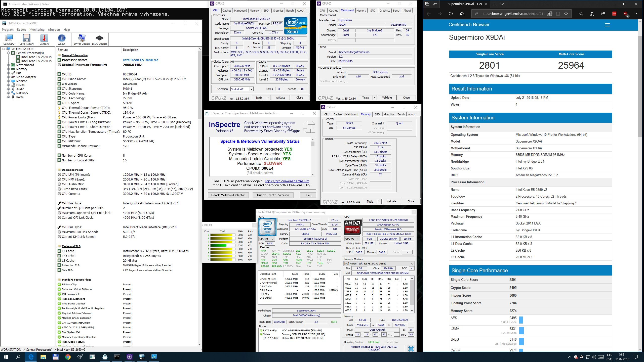This screenshot has width=644, height=362.
Task: Open the grc.com/inspectre.htm link
Action: (287, 181)
